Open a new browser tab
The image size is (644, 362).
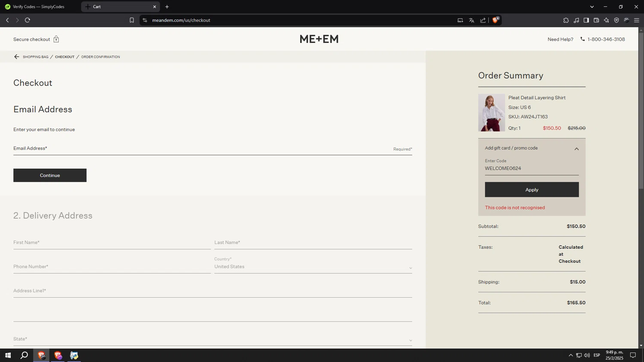[167, 7]
